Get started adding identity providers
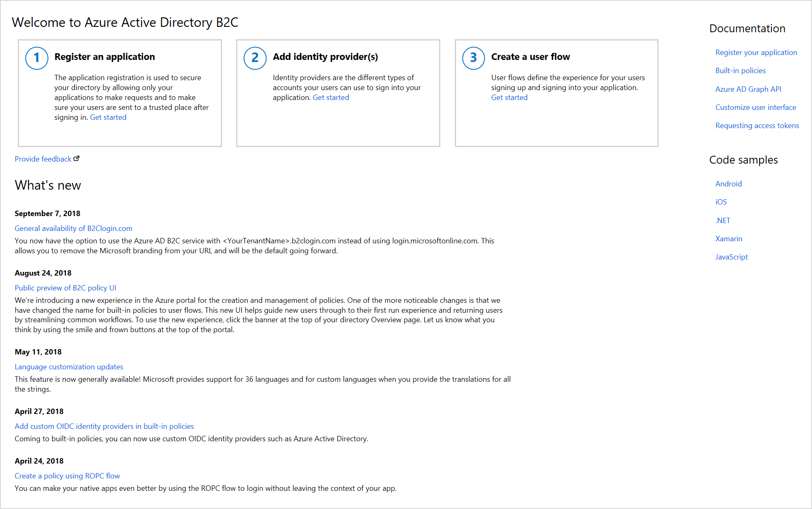This screenshot has height=509, width=812. click(x=331, y=97)
